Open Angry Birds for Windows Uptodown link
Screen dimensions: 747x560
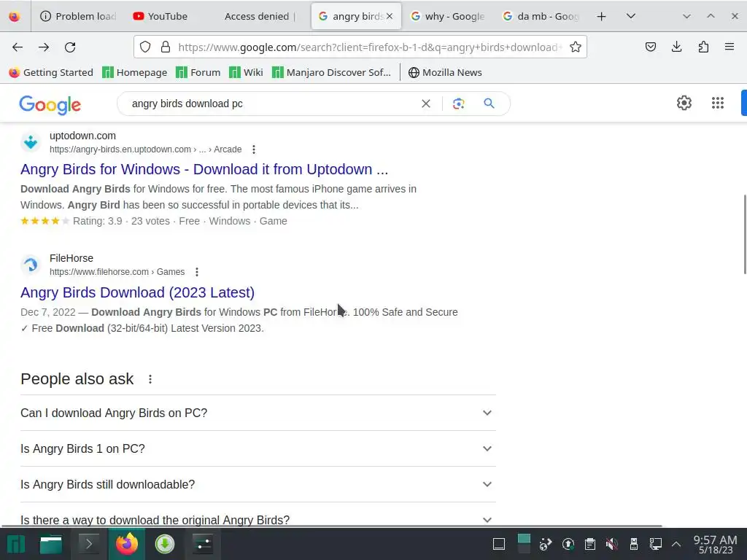pyautogui.click(x=204, y=169)
